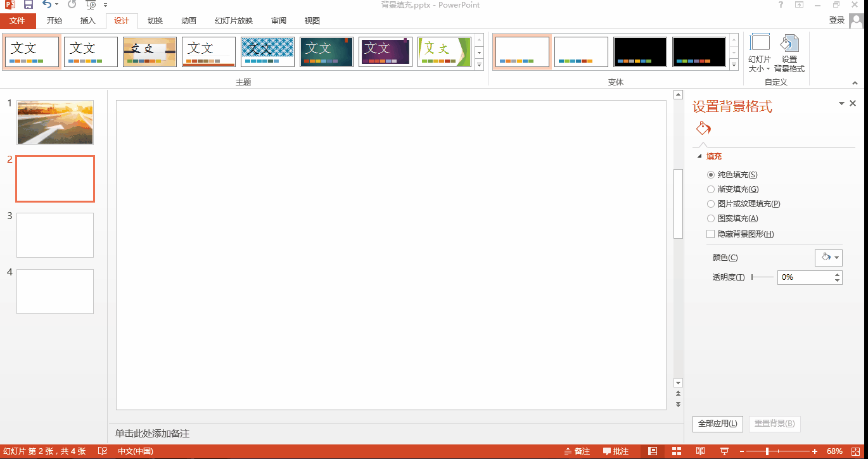The height and width of the screenshot is (459, 868).
Task: Expand the themes gallery more arrow
Action: click(x=479, y=65)
